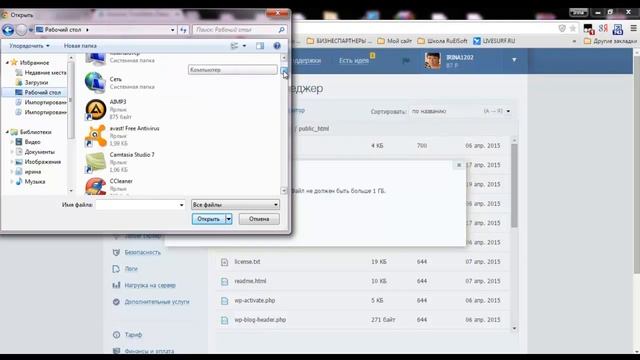The width and height of the screenshot is (640, 360).
Task: Open Мой сайт bookmarks folder
Action: 395,41
